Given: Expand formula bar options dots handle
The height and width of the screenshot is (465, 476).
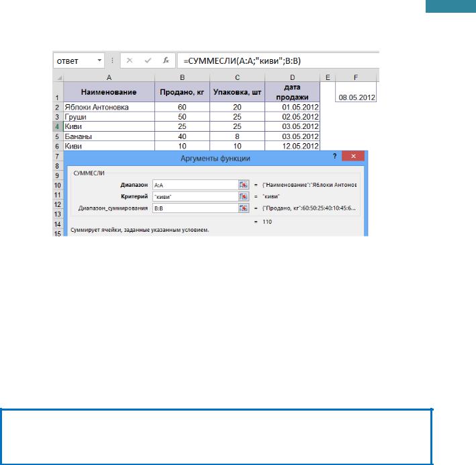Looking at the screenshot, I should click(112, 60).
